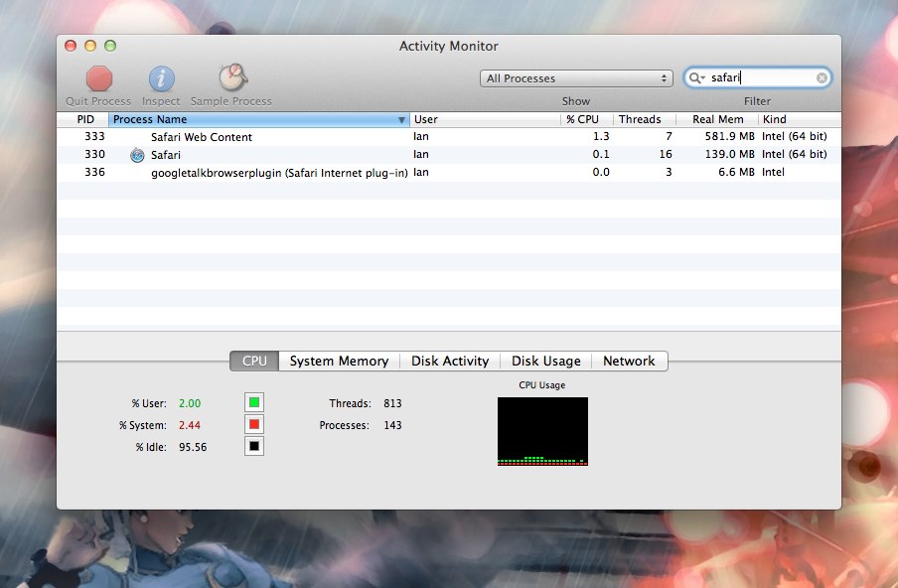Screen dimensions: 898x588
Task: Click the Quit Process stop-sign icon
Action: [99, 78]
